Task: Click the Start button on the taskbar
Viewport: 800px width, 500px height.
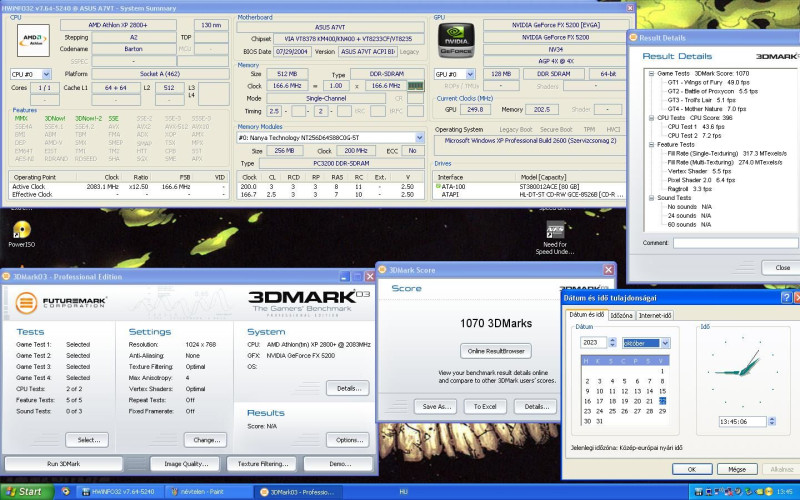Action: click(27, 492)
